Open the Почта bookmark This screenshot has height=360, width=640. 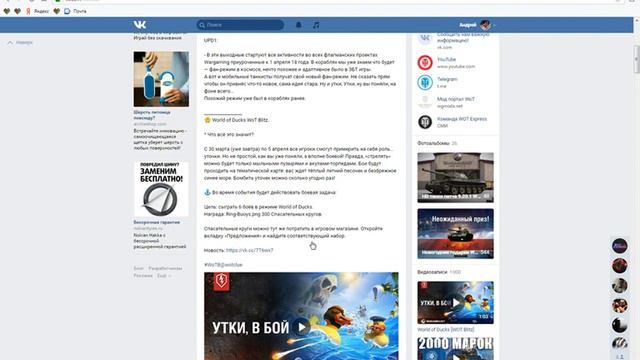[x=76, y=11]
